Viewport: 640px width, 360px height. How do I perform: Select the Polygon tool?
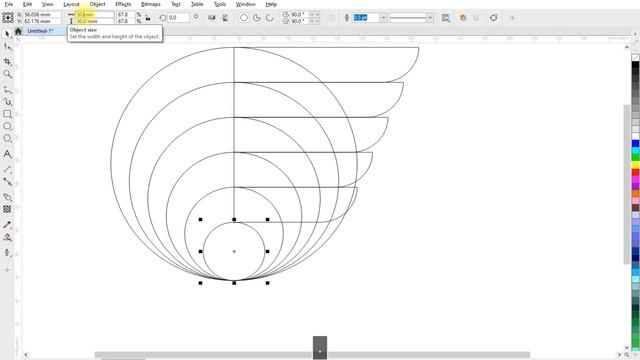click(7, 138)
